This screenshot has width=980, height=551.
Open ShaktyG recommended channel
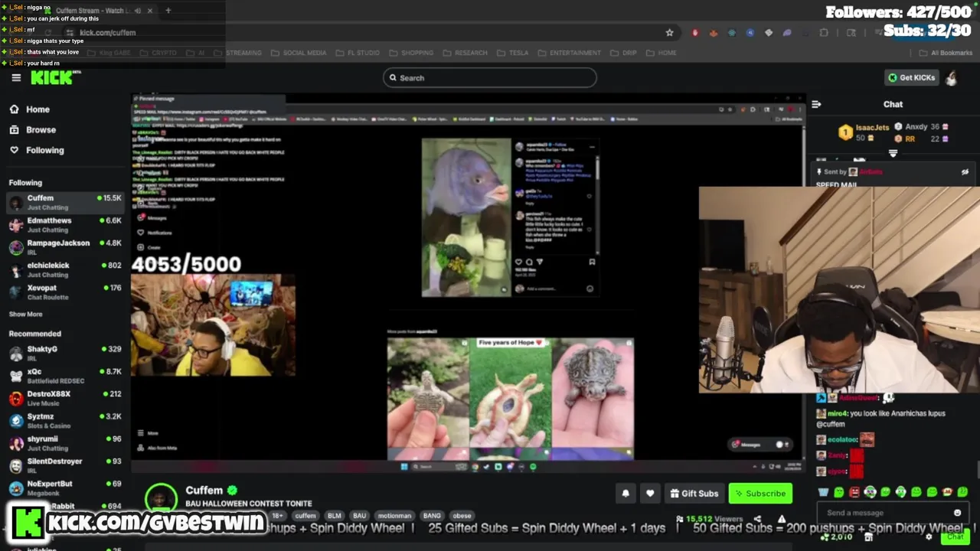pyautogui.click(x=64, y=353)
